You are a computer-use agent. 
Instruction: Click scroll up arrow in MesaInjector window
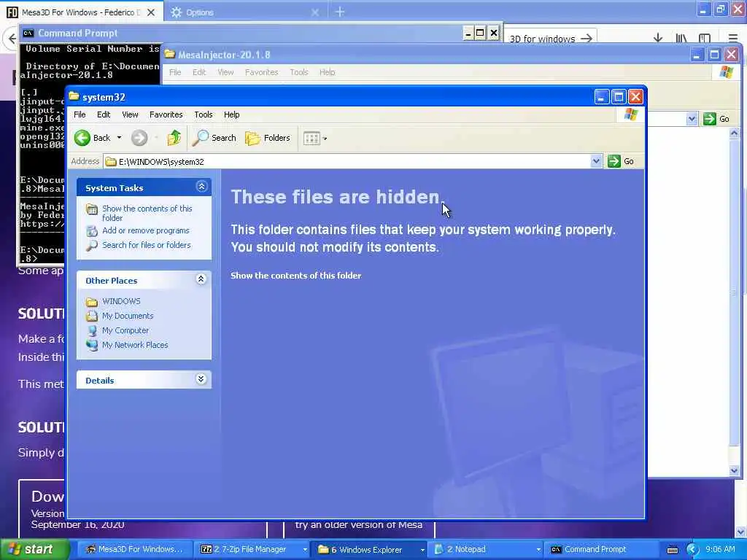point(734,134)
